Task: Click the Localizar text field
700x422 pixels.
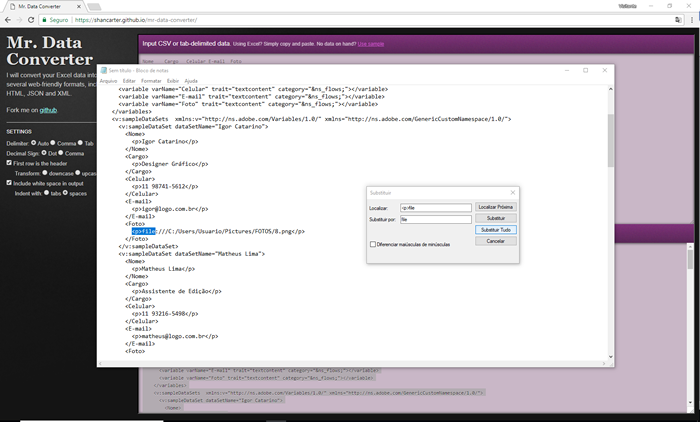Action: click(436, 208)
